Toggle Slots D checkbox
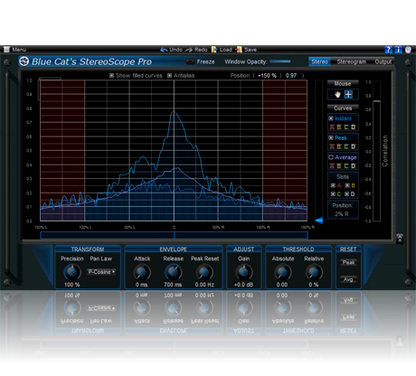 (347, 194)
